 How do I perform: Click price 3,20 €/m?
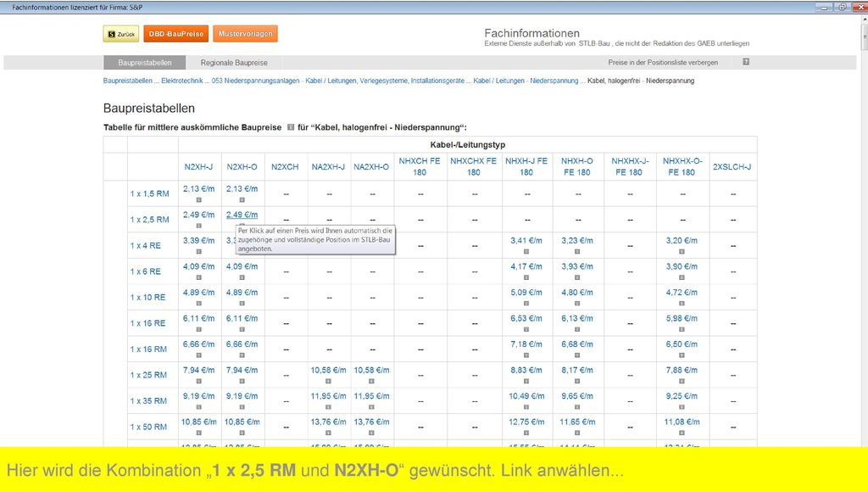click(682, 241)
